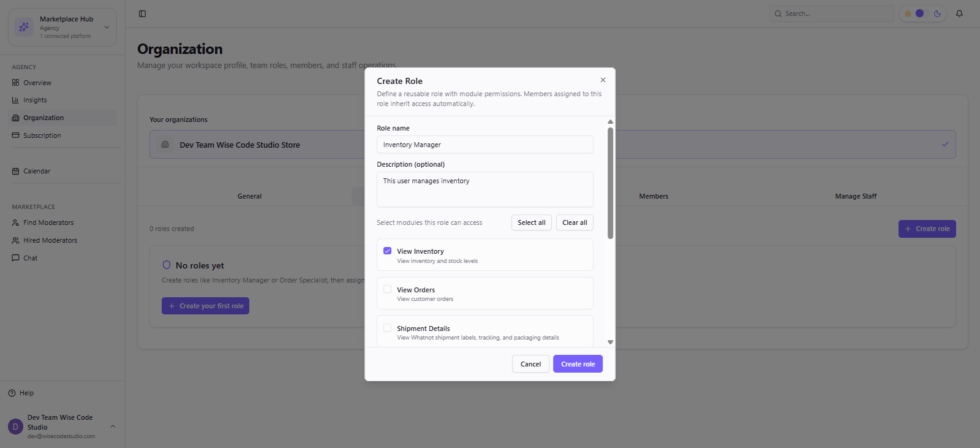The width and height of the screenshot is (980, 448).
Task: Click the Create role button on the Organization page
Action: pos(927,229)
